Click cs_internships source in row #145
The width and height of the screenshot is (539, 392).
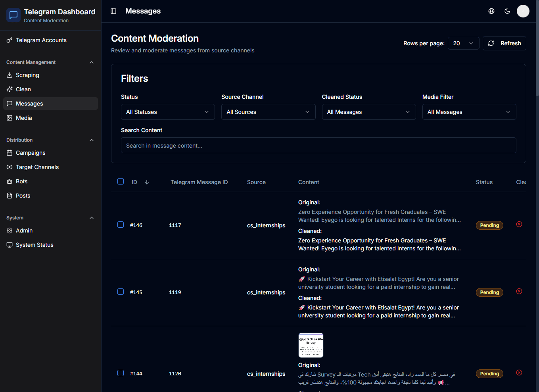click(266, 292)
